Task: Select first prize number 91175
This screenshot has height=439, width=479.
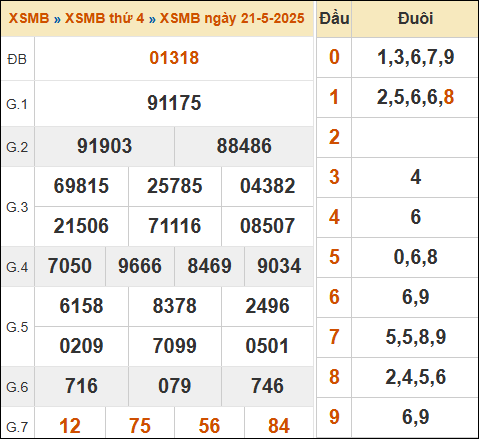Action: 174,103
